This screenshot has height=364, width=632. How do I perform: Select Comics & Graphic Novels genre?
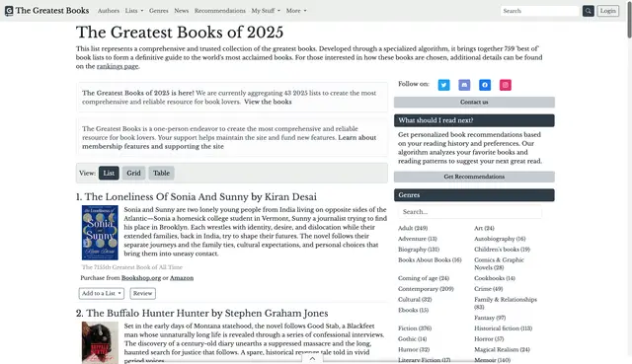click(x=499, y=263)
